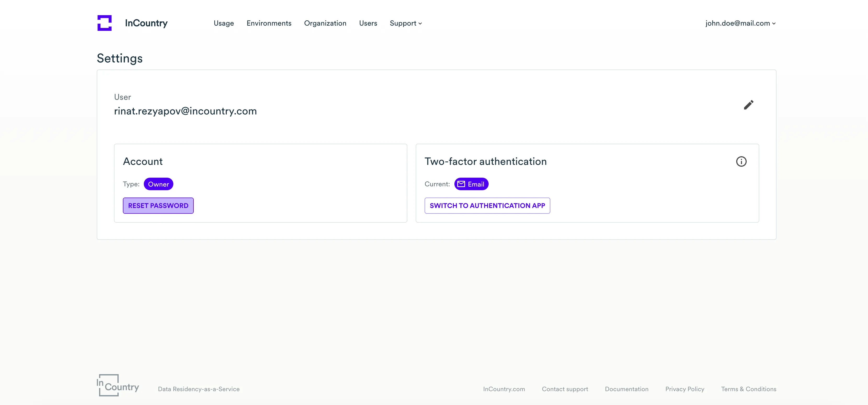Navigate to Organization section

tap(325, 23)
